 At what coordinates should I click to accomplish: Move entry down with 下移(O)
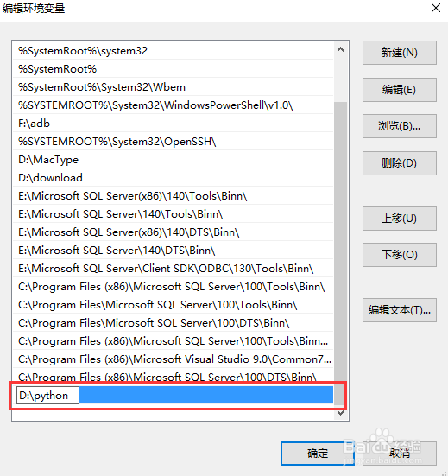400,255
